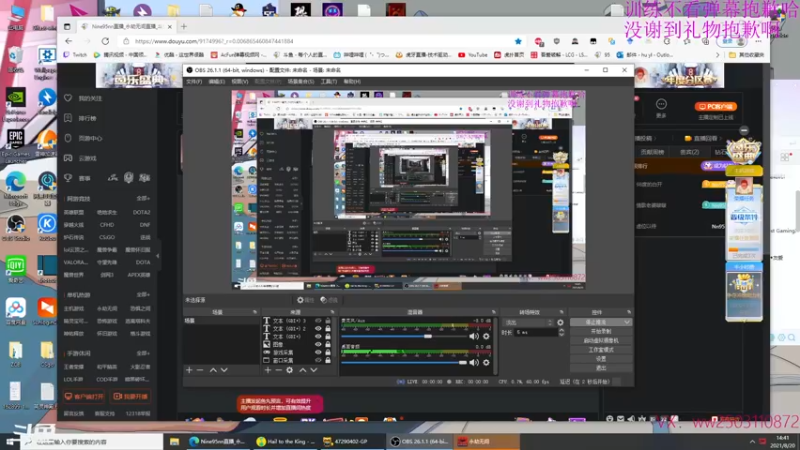800x450 pixels.
Task: Toggle visibility of 窗口采集 source
Action: tap(318, 360)
